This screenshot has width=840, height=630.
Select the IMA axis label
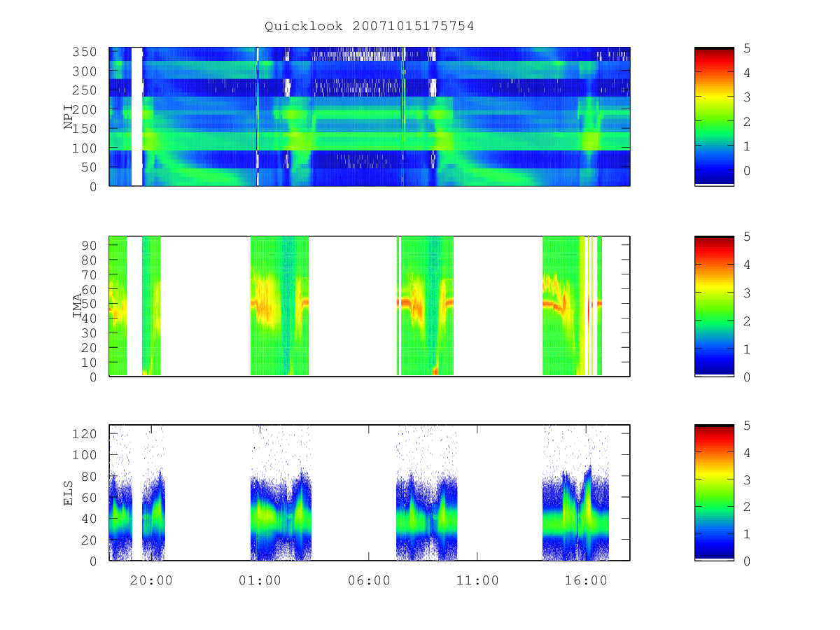click(78, 306)
